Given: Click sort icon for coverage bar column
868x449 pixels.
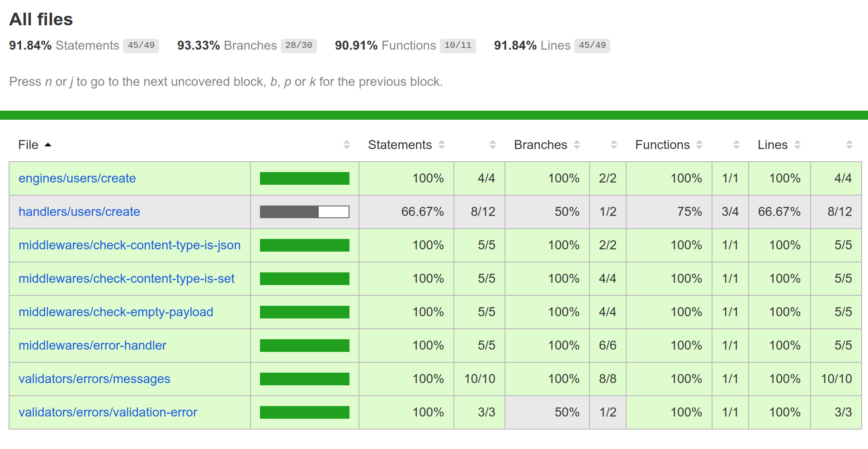Looking at the screenshot, I should pyautogui.click(x=347, y=145).
